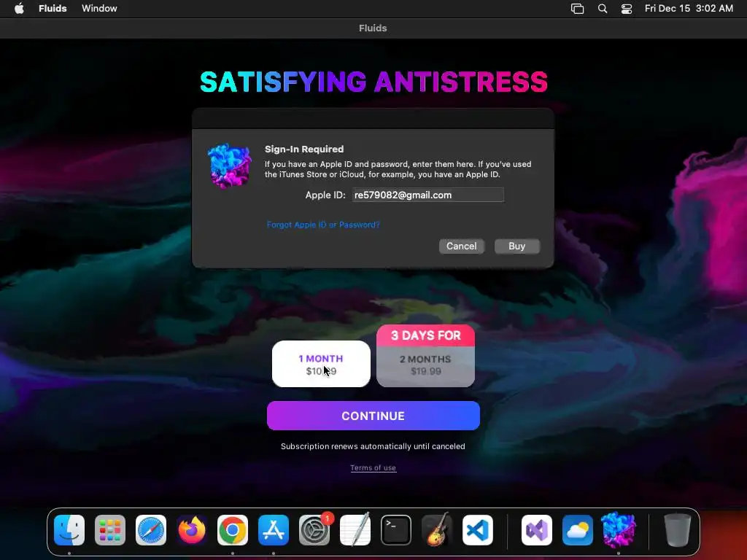Screen dimensions: 747x560
Task: Click the screen mirroring menu bar icon
Action: pos(578,9)
